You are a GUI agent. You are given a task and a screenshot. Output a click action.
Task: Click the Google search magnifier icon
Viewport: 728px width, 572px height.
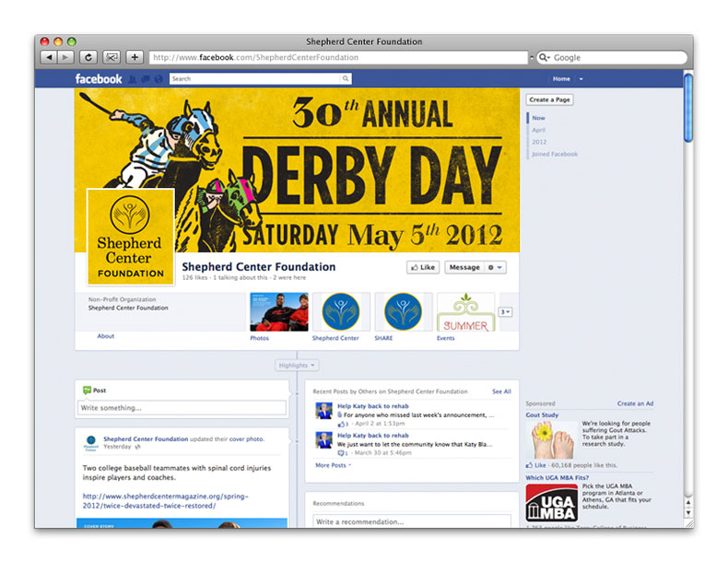pos(543,57)
